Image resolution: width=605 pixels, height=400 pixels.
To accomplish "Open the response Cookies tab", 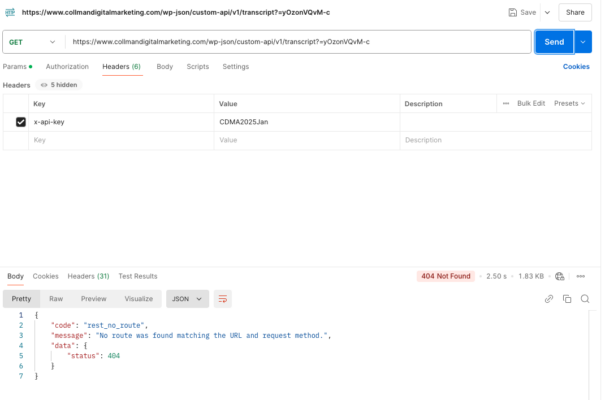I will click(x=46, y=276).
